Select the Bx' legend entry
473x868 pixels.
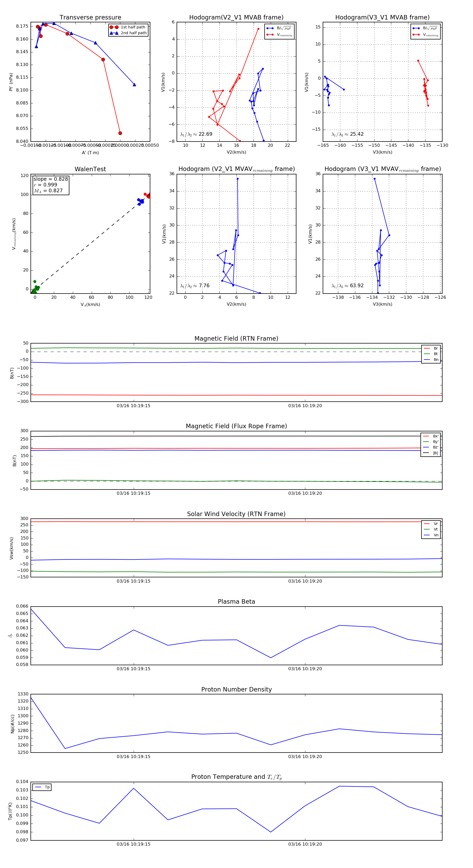point(431,436)
